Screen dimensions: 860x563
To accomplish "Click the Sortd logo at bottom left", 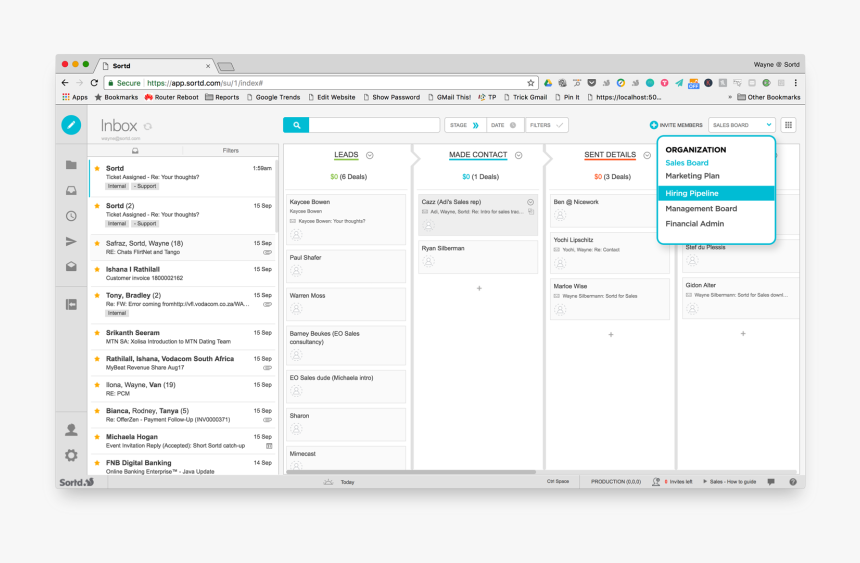I will point(76,482).
